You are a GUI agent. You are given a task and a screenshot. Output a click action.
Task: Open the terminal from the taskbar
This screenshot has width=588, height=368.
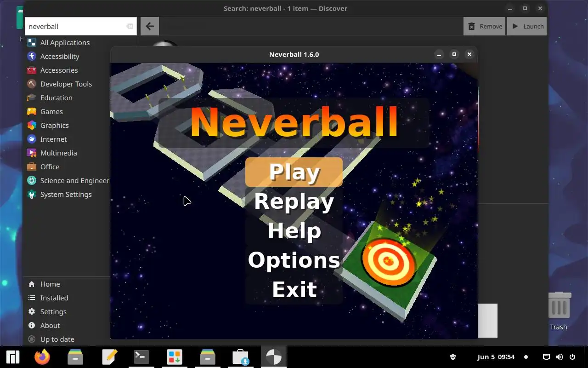pyautogui.click(x=141, y=357)
